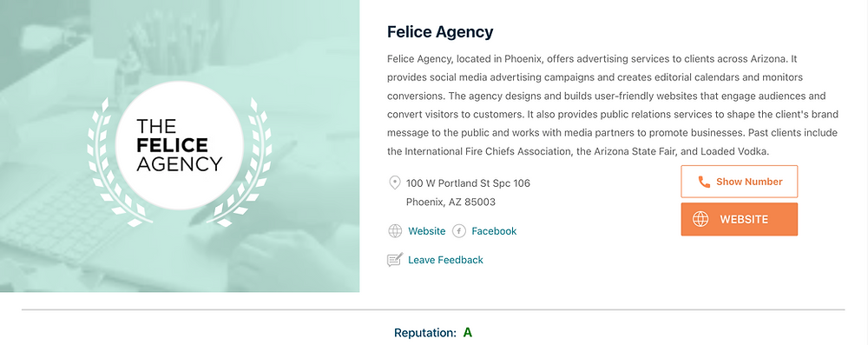Click the Reputation label
Image resolution: width=868 pixels, height=345 pixels.
(425, 334)
